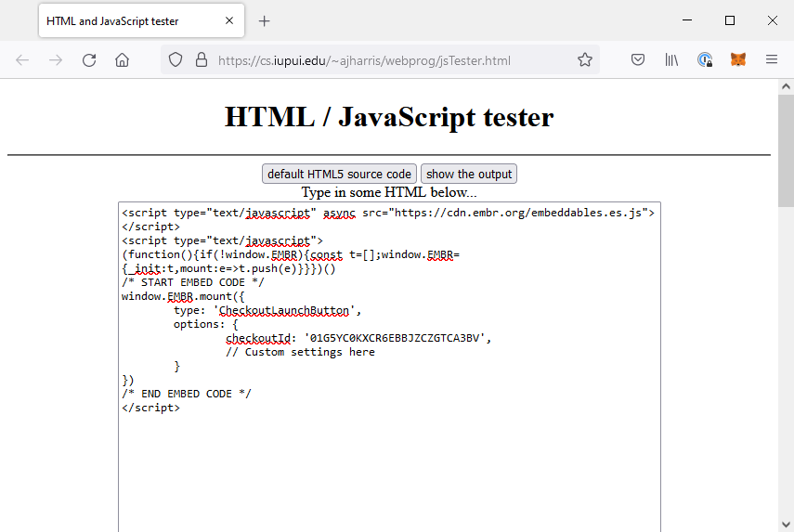
Task: Click the final '</script>' closing tag
Action: tap(150, 408)
